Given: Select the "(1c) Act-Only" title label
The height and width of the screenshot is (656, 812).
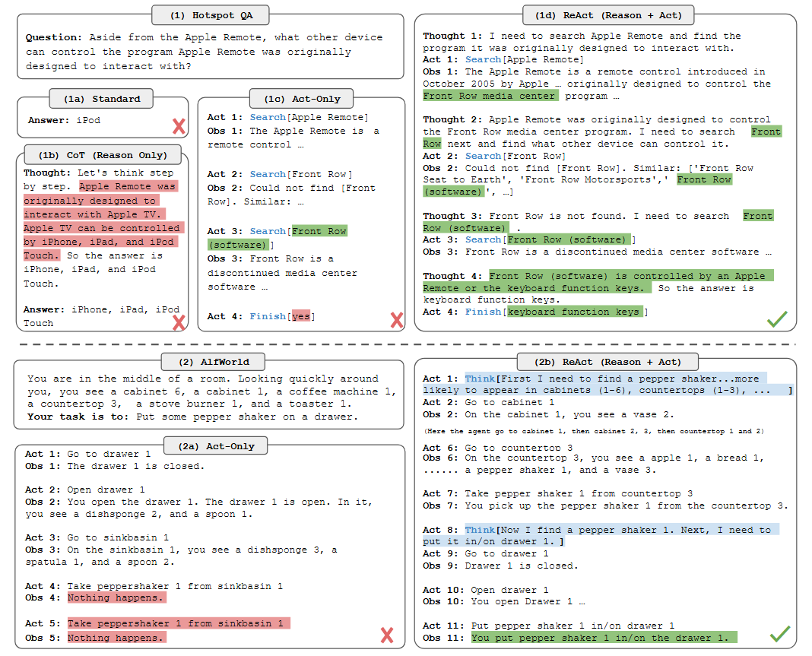Looking at the screenshot, I should pyautogui.click(x=302, y=98).
